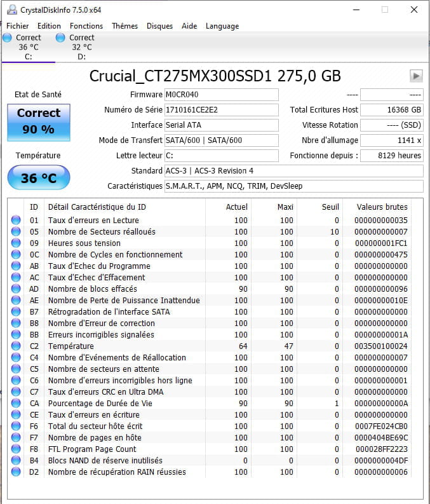Open the Disques menu
The width and height of the screenshot is (430, 504).
(159, 26)
